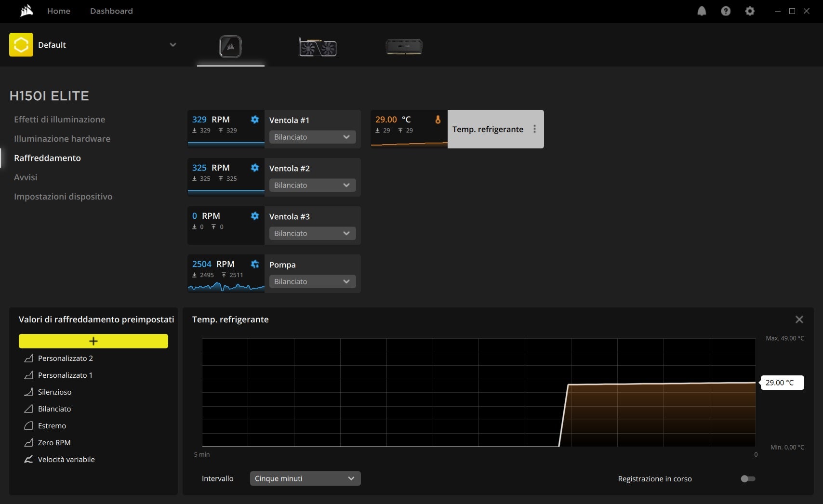The width and height of the screenshot is (823, 504).
Task: Open Ventola #3 Bilanciato dropdown
Action: [x=313, y=233]
